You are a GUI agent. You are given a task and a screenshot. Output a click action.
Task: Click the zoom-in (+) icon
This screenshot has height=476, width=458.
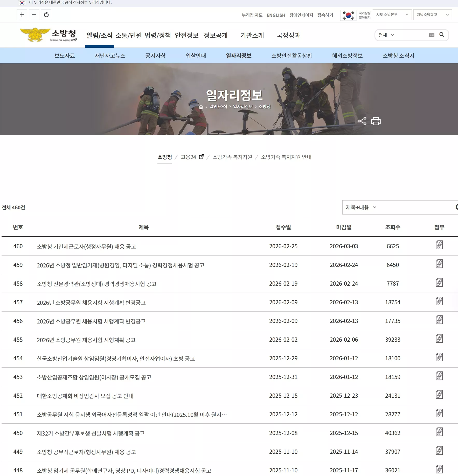[22, 15]
